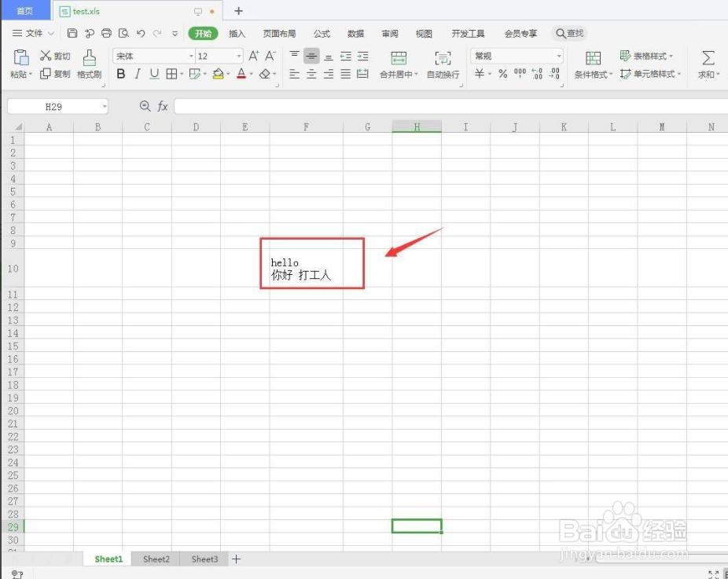
Task: Increase decimal places icon
Action: click(x=537, y=73)
